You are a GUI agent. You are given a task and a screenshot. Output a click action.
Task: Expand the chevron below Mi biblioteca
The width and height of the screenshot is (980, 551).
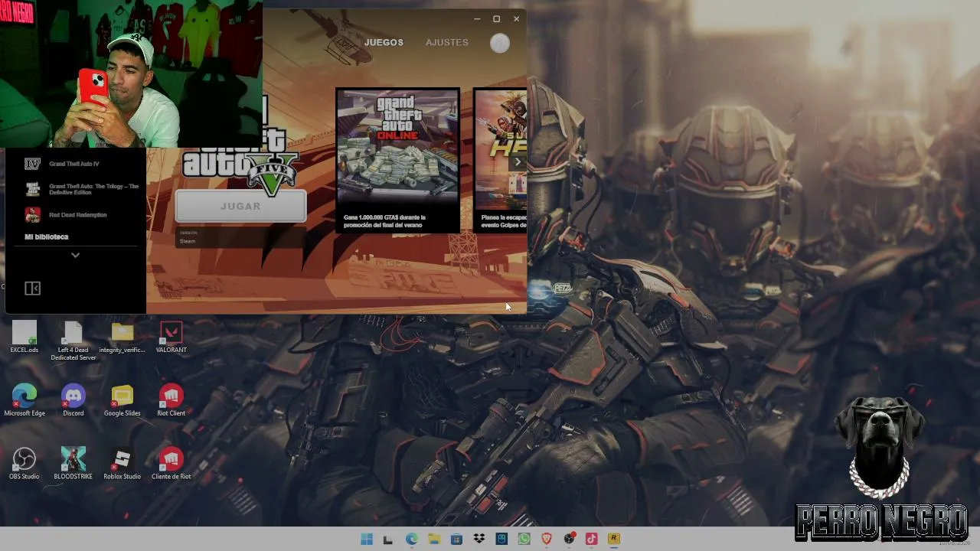point(75,256)
